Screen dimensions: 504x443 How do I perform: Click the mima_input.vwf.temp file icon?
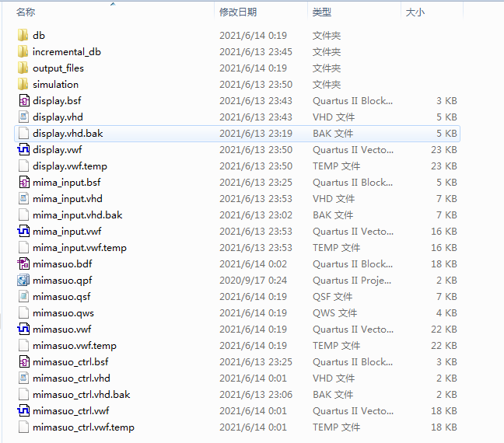[x=23, y=248]
